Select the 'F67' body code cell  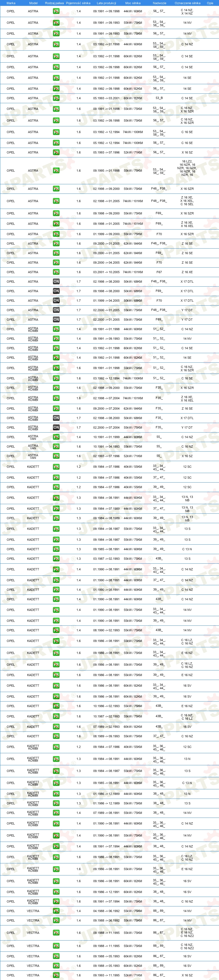coord(159,272)
